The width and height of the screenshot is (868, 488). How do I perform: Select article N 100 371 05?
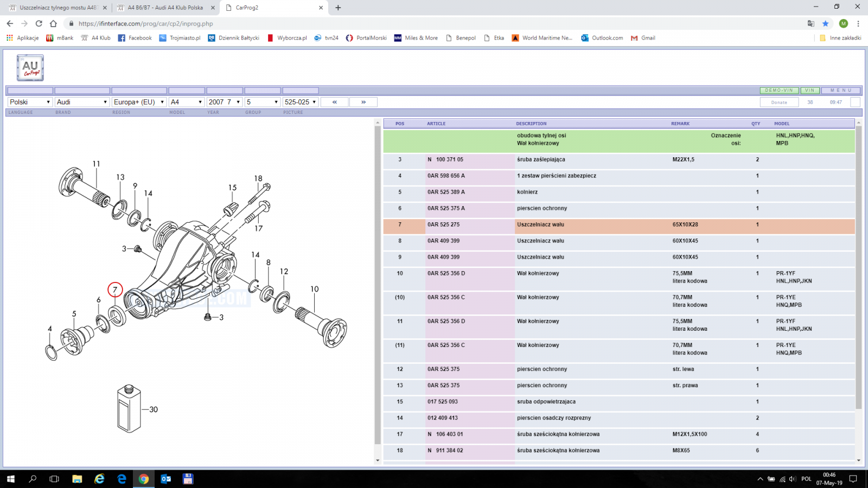point(445,159)
